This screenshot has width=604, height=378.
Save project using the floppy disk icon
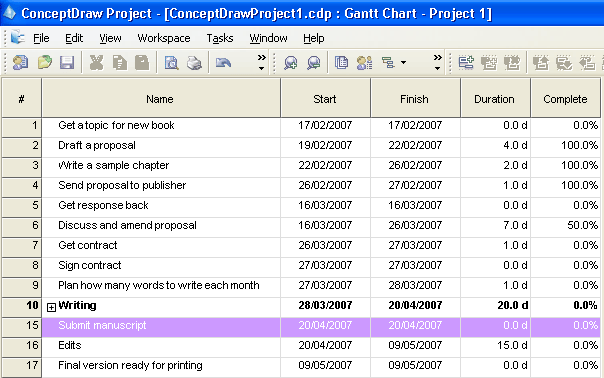67,62
